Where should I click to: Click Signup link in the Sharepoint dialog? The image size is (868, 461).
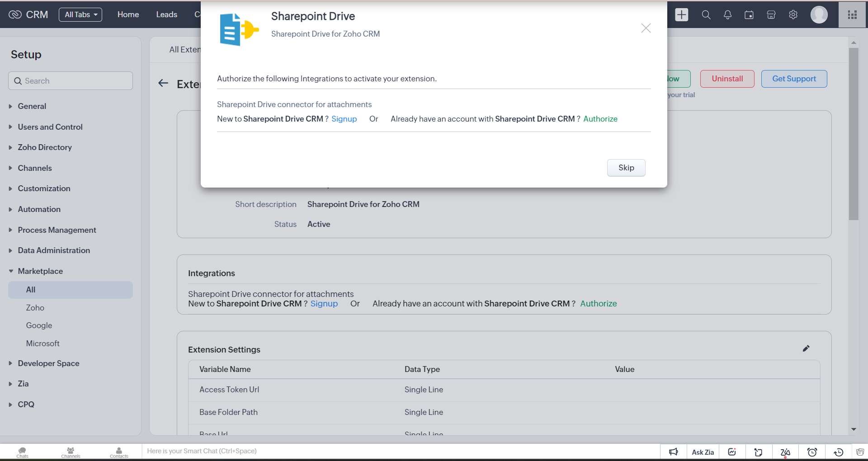[344, 119]
